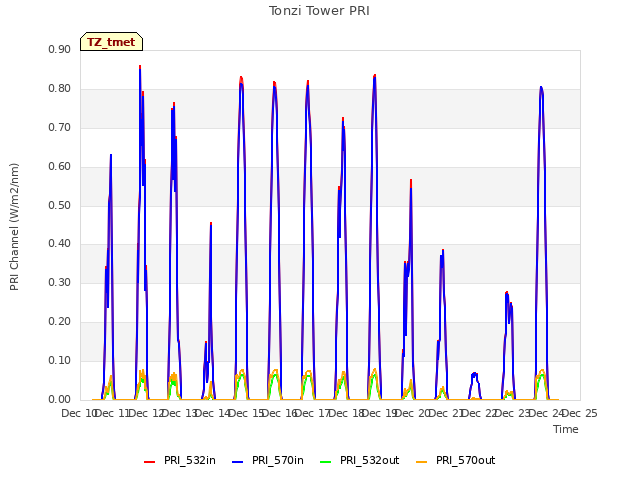Click the 0.30 y-axis tick value
The width and height of the screenshot is (640, 480).
[x=59, y=282]
